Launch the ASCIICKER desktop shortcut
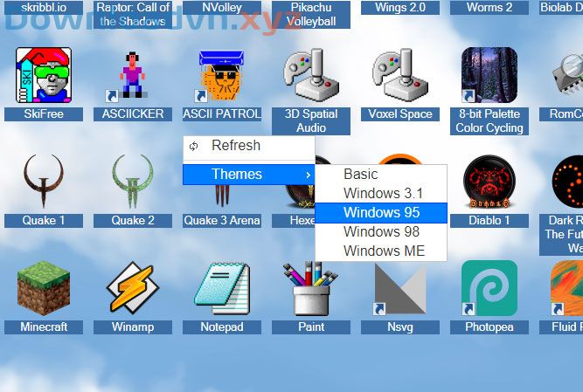This screenshot has width=583, height=392. 132,75
